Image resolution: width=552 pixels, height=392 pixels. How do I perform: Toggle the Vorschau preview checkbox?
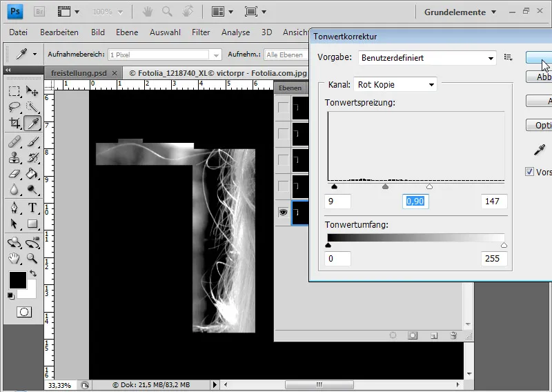point(529,172)
